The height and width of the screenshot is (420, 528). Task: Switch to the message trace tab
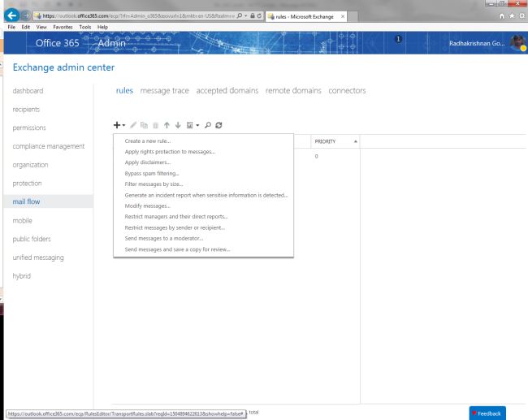(x=164, y=91)
